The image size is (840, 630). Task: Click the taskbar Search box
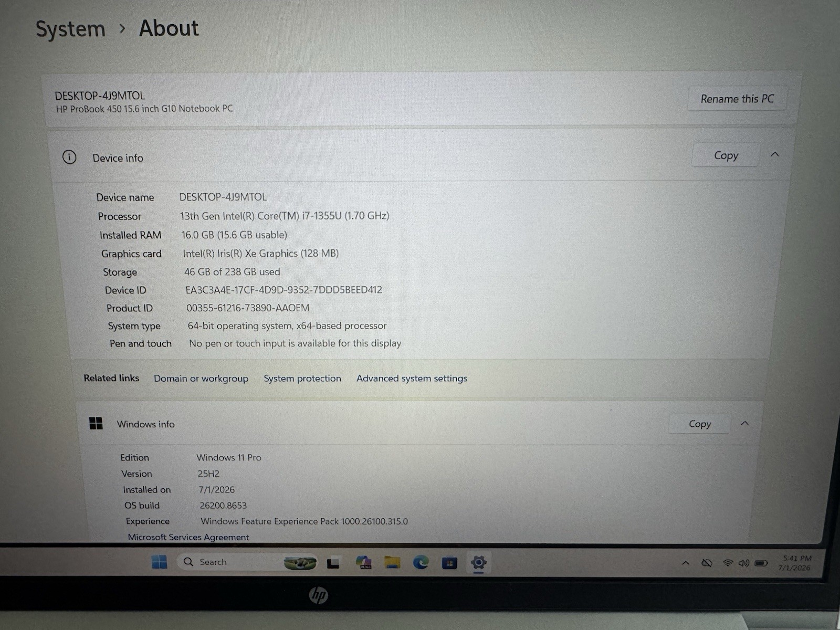pos(247,562)
